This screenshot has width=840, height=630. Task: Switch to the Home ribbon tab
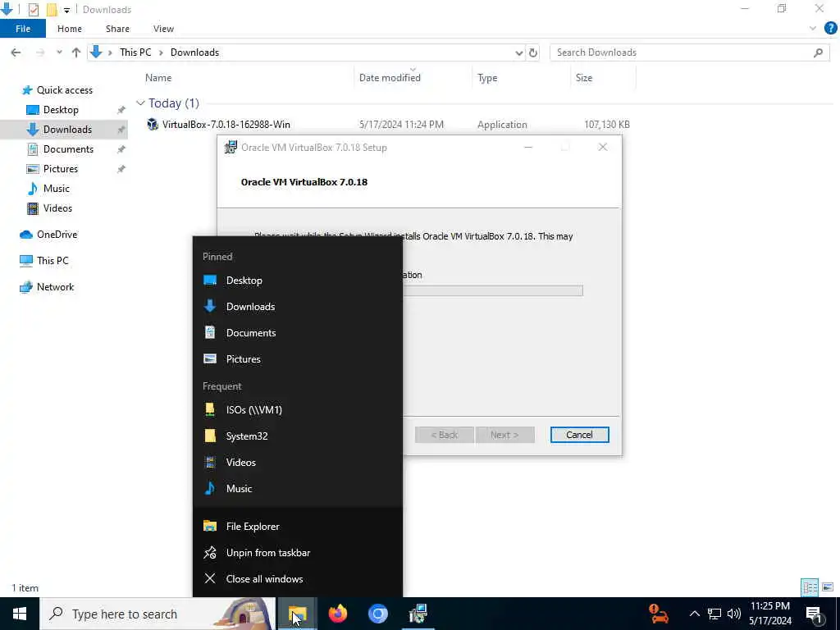click(70, 29)
